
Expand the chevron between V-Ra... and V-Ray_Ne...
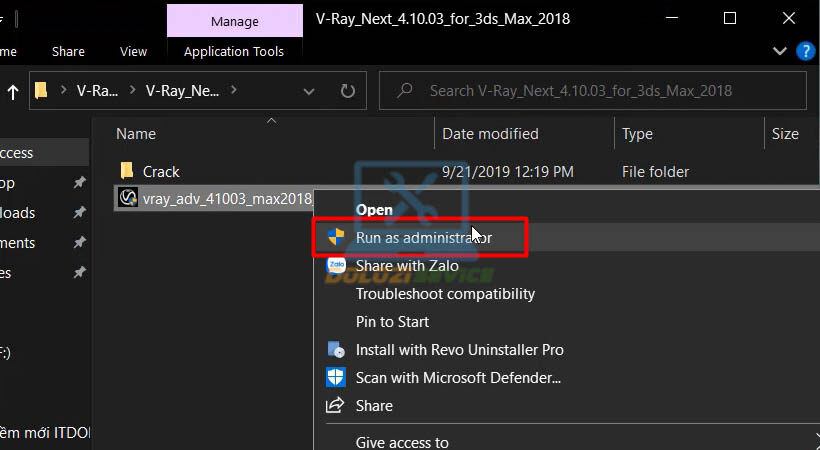click(x=132, y=91)
